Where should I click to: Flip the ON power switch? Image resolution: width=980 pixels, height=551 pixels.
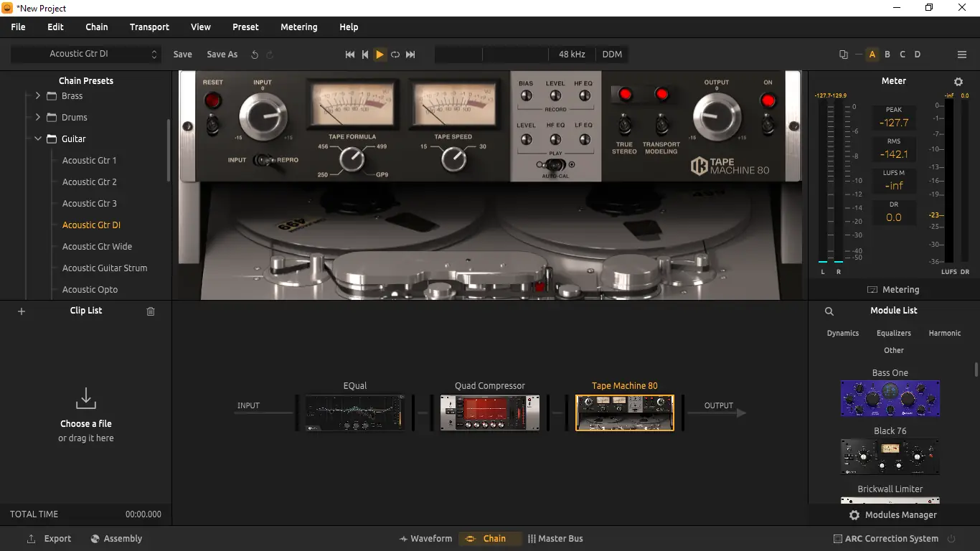(x=768, y=124)
